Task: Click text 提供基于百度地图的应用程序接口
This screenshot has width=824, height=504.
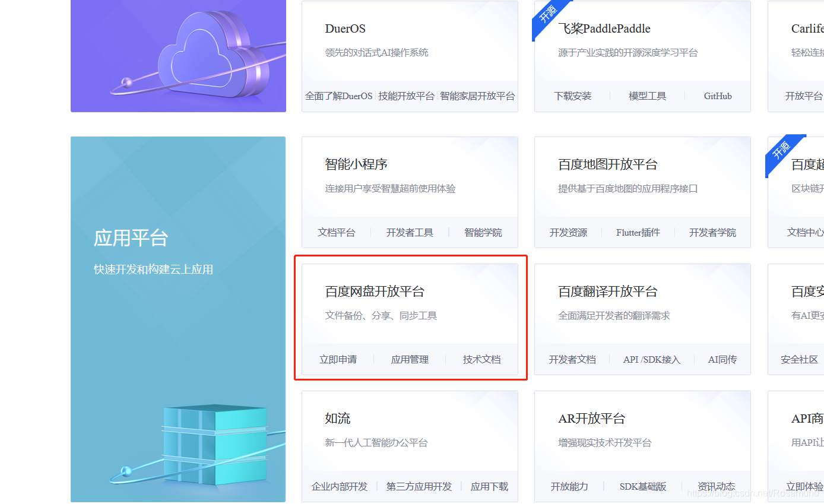Action: point(628,189)
